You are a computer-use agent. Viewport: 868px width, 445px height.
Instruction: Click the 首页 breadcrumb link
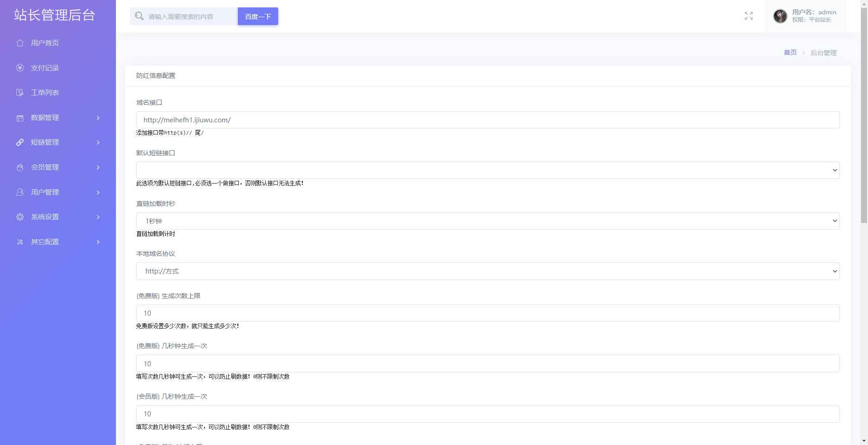click(790, 53)
